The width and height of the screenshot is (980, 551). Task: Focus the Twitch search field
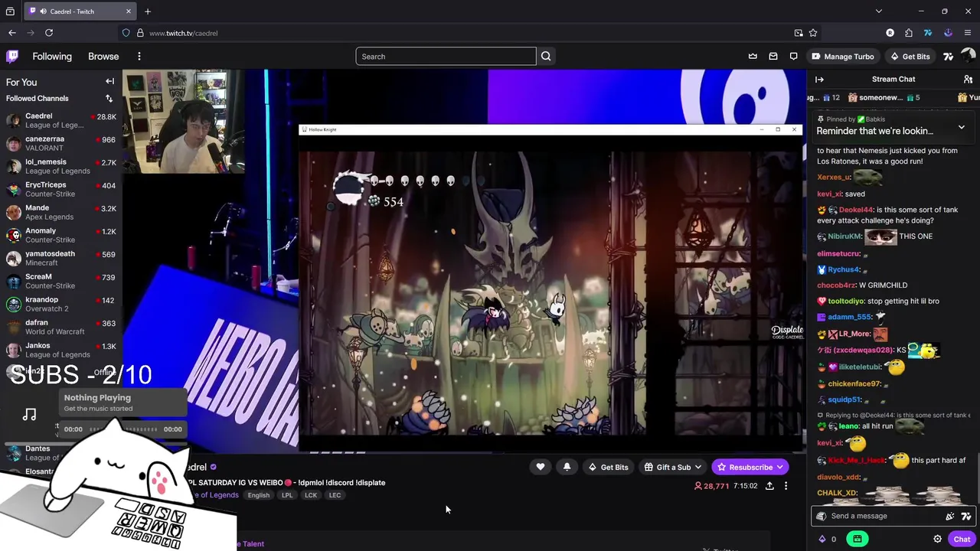point(446,56)
